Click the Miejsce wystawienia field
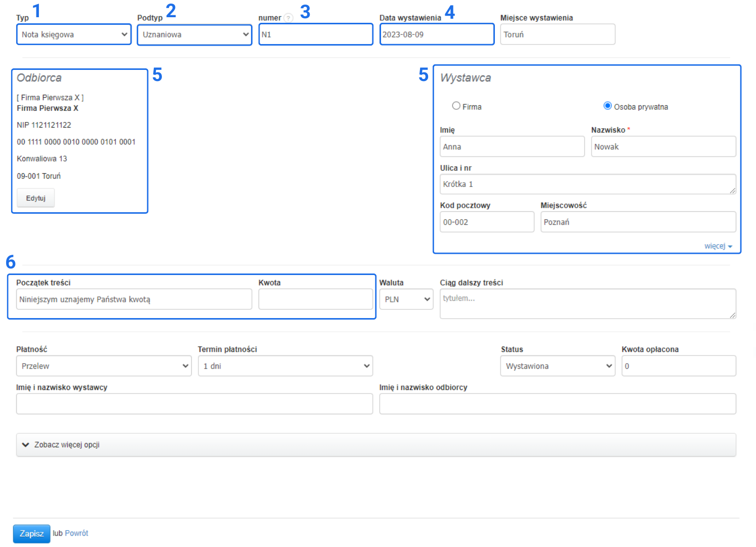Viewport: 756px width, 547px height. pyautogui.click(x=558, y=34)
